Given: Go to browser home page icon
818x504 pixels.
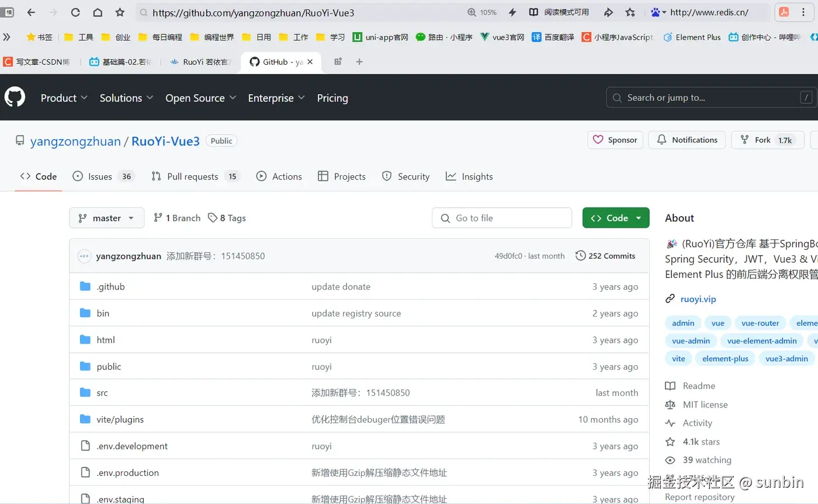Looking at the screenshot, I should (98, 12).
